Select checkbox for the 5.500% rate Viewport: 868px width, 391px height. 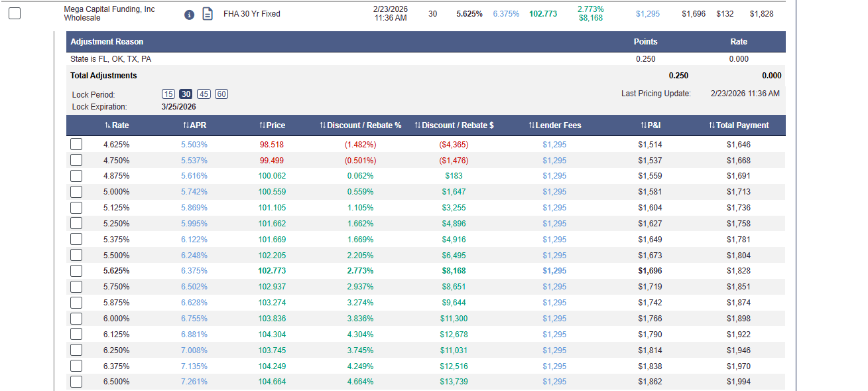click(76, 256)
